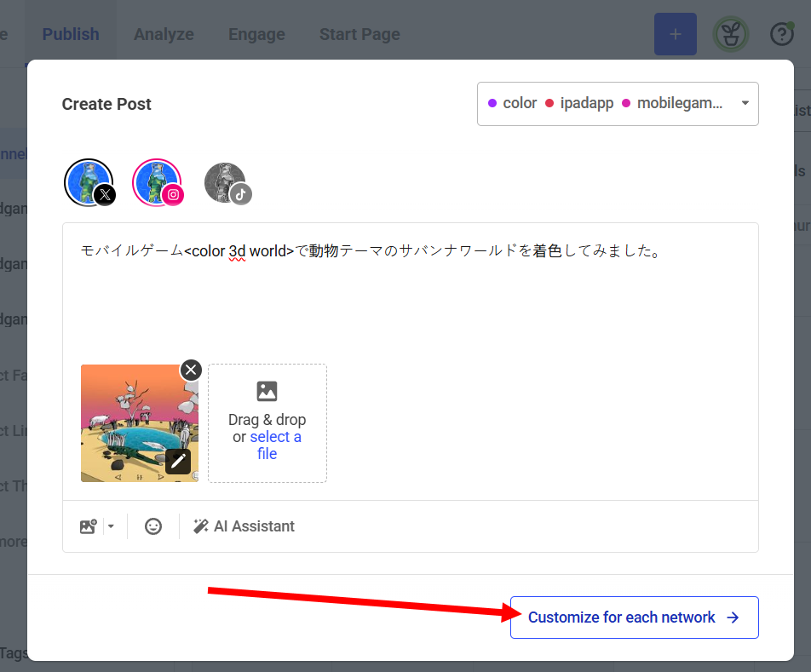Click the blue plus create button
The height and width of the screenshot is (672, 811).
(675, 34)
